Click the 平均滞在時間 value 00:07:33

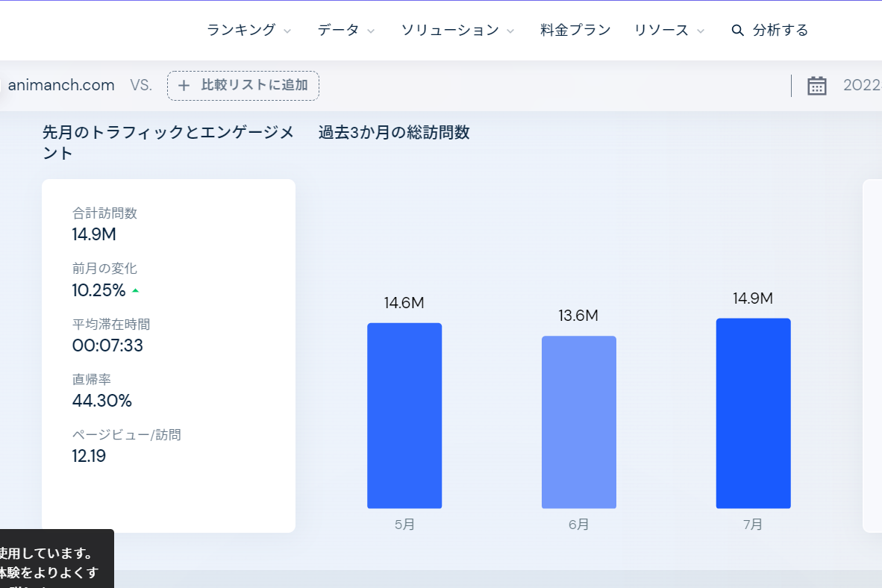(x=107, y=345)
